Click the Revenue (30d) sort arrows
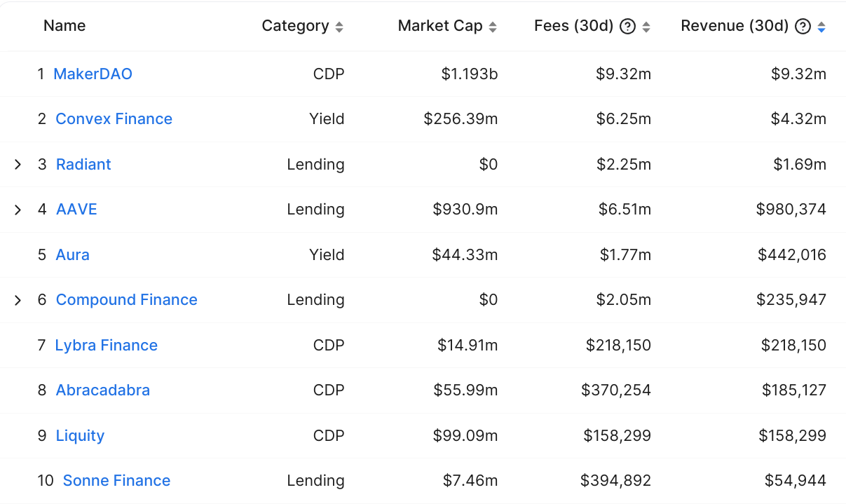The width and height of the screenshot is (846, 504). [821, 27]
